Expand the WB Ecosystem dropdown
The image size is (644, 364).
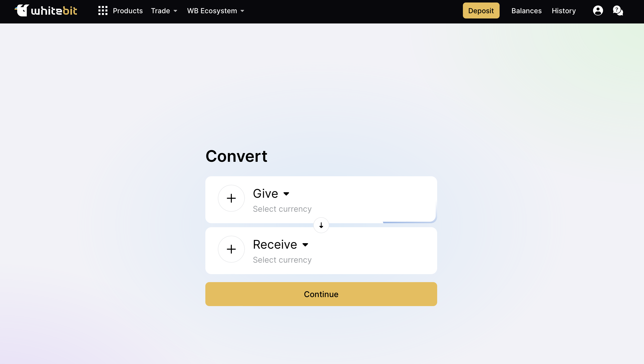pyautogui.click(x=215, y=11)
